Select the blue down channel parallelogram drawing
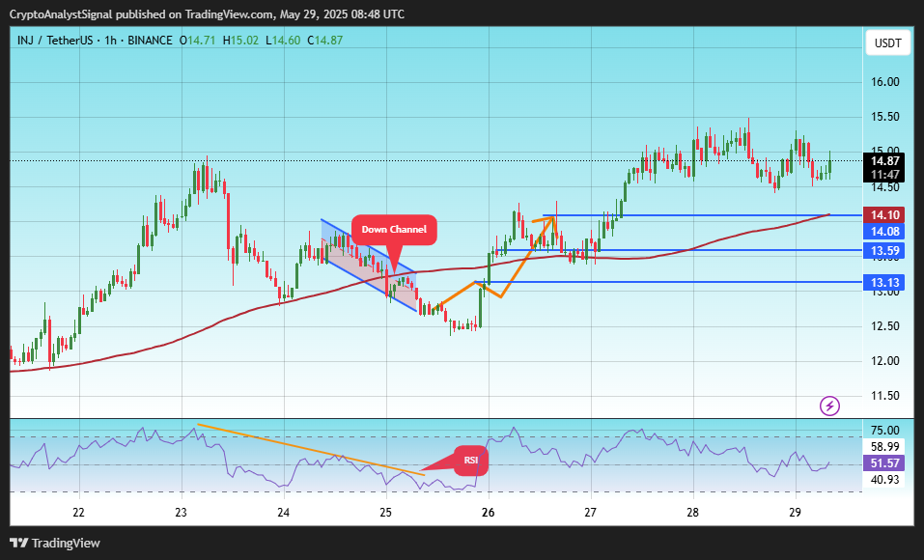Image resolution: width=924 pixels, height=560 pixels. coord(369,266)
